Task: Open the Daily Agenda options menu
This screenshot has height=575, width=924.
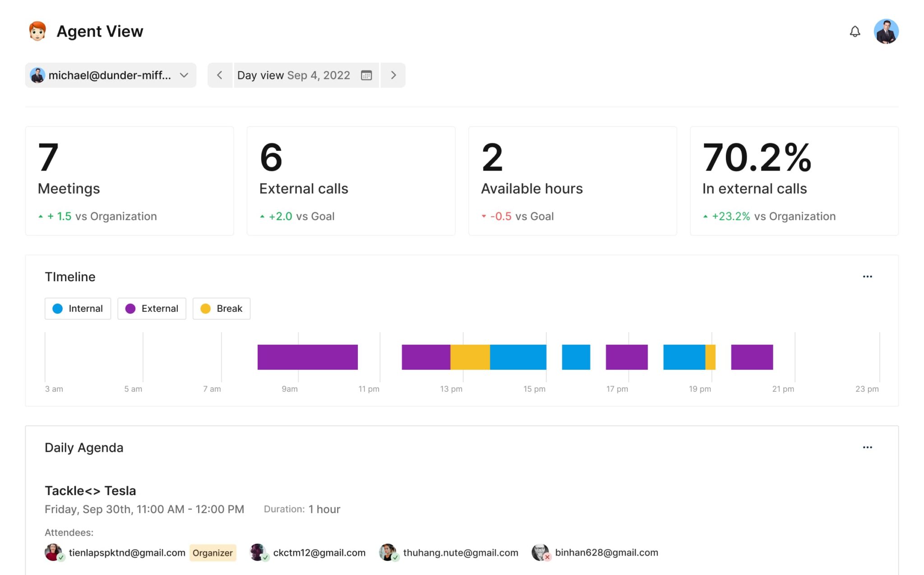Action: (x=867, y=447)
